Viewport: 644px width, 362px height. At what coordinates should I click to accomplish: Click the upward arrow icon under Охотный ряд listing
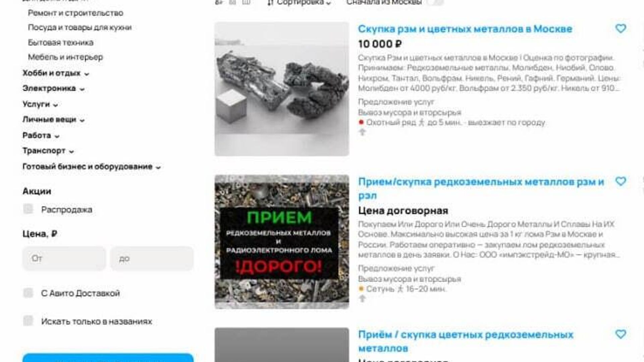362,132
